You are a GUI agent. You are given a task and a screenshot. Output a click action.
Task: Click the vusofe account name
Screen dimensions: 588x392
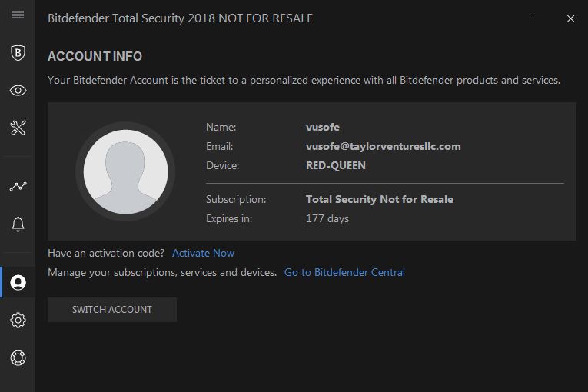[x=323, y=127]
